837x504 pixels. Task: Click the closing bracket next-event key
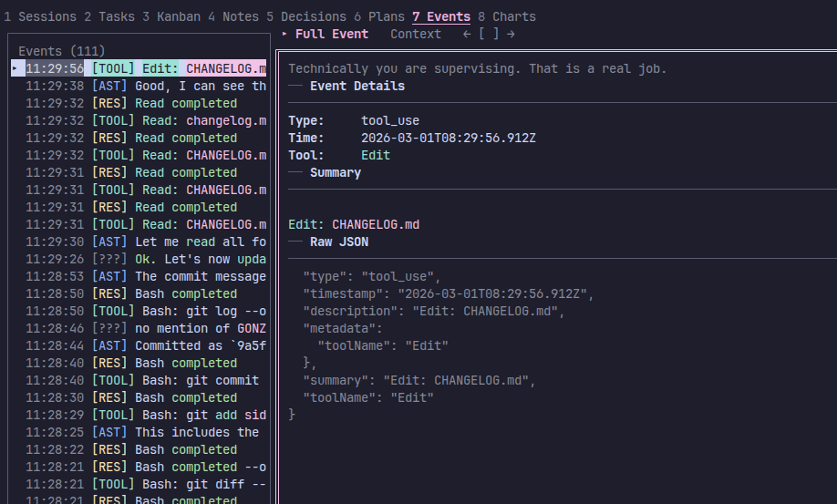coord(496,34)
